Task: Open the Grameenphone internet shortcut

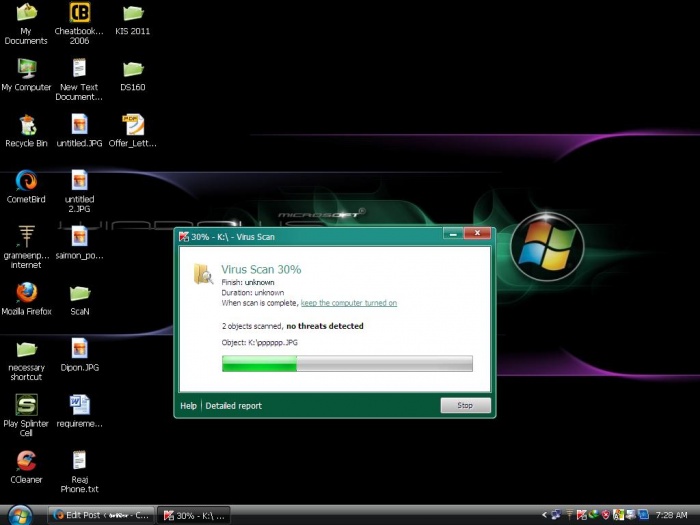Action: tap(26, 237)
